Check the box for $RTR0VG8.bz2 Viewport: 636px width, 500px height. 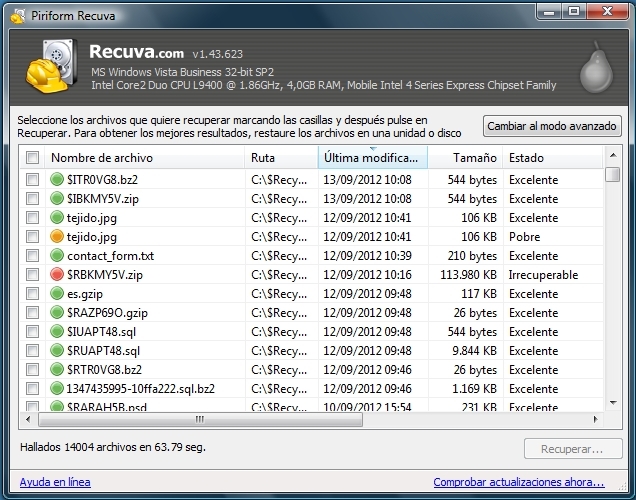(32, 369)
